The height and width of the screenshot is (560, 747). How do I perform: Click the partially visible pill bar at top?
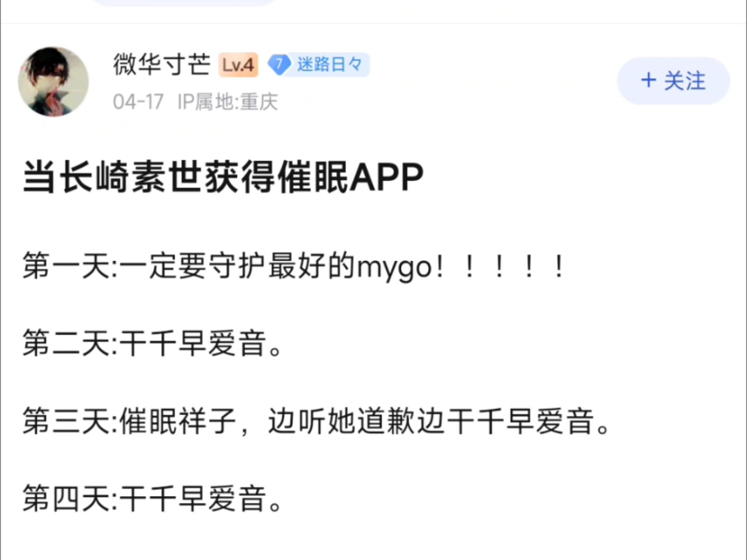[184, 2]
